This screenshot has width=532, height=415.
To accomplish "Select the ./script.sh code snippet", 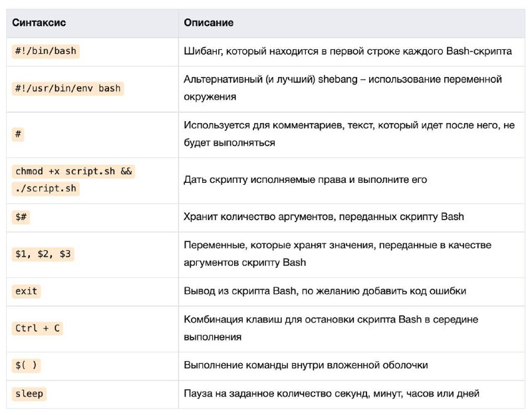I will (x=46, y=189).
